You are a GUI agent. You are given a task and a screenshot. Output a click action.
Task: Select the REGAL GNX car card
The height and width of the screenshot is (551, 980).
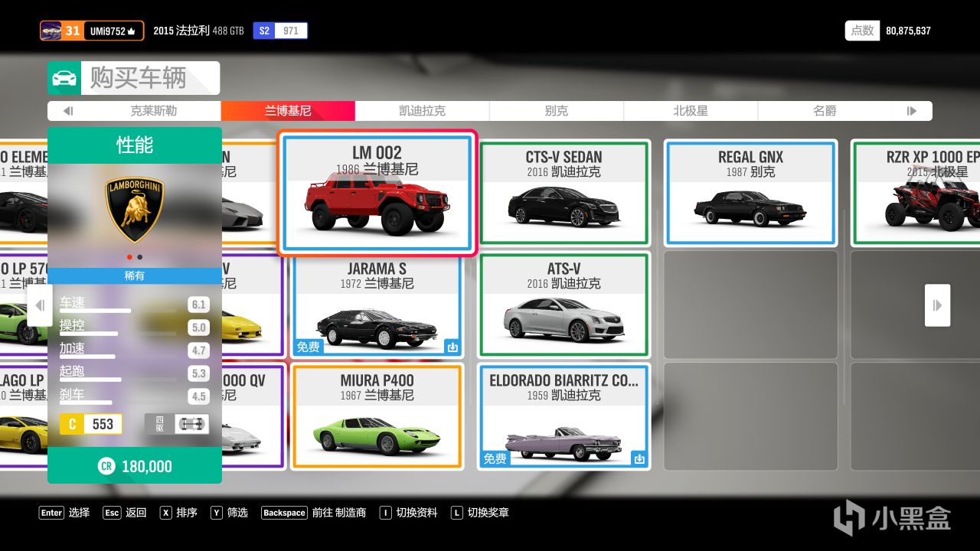click(x=751, y=193)
